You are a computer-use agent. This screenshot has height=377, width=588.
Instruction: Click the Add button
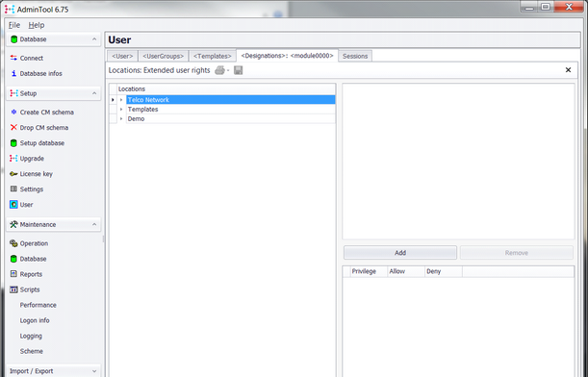pos(400,253)
